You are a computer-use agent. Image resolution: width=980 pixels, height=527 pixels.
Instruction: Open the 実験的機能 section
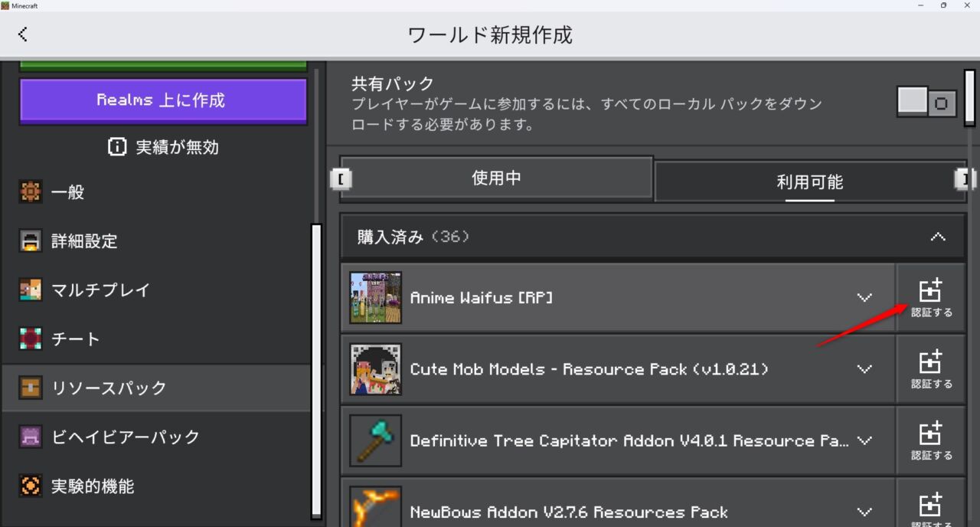click(156, 486)
